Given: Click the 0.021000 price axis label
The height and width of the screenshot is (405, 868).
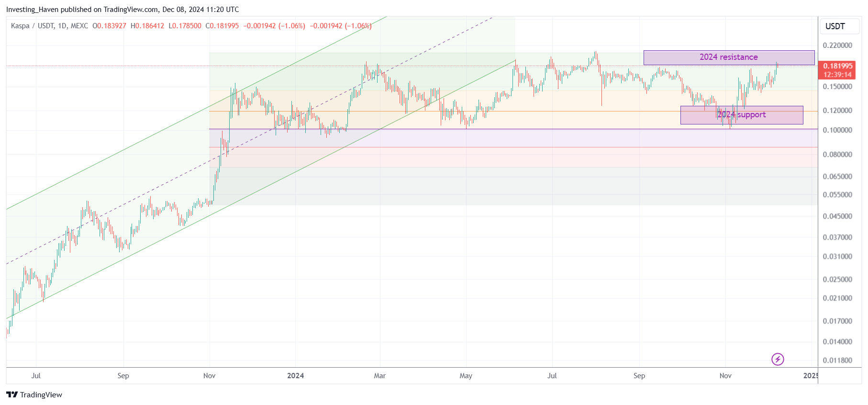Looking at the screenshot, I should 837,298.
